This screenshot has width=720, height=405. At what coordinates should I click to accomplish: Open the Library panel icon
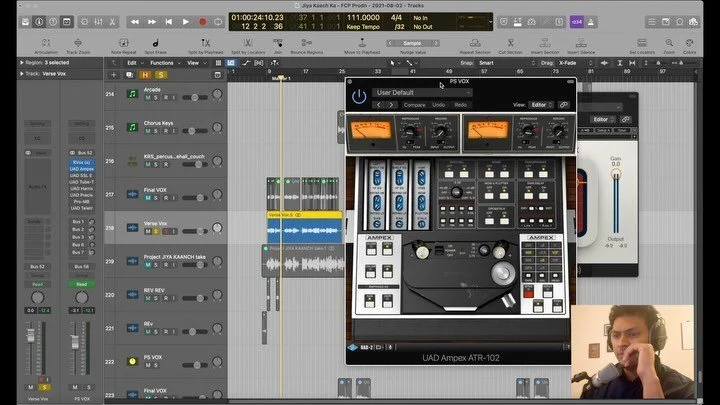tap(26, 22)
